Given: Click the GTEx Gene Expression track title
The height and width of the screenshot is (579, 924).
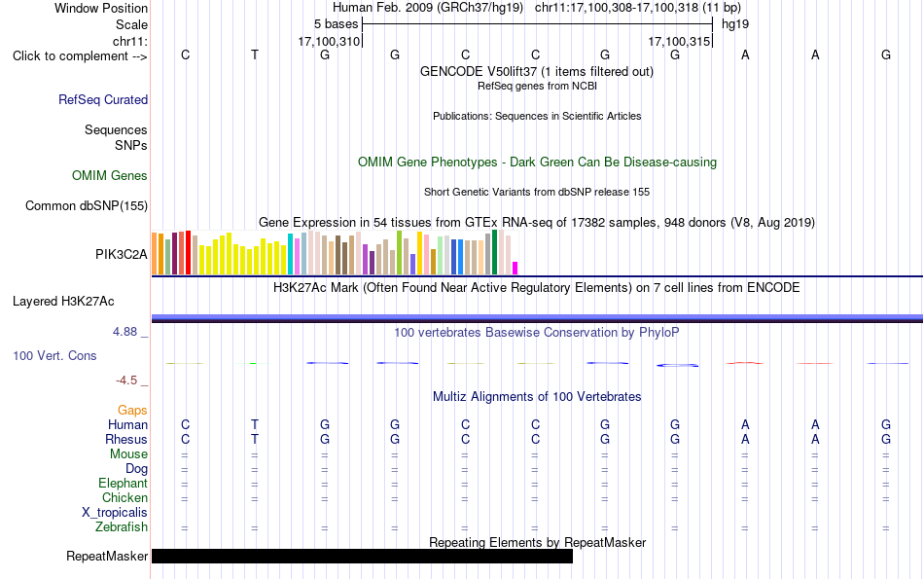Looking at the screenshot, I should pyautogui.click(x=537, y=222).
